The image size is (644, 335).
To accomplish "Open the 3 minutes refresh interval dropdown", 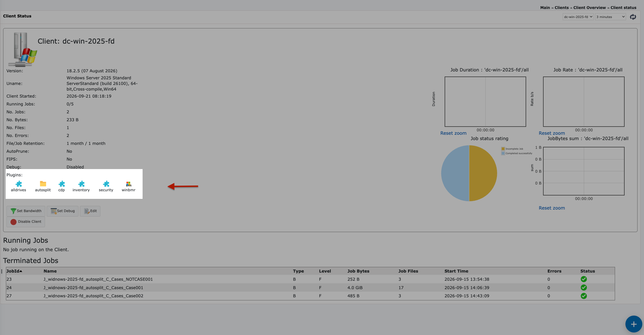I will pos(610,17).
